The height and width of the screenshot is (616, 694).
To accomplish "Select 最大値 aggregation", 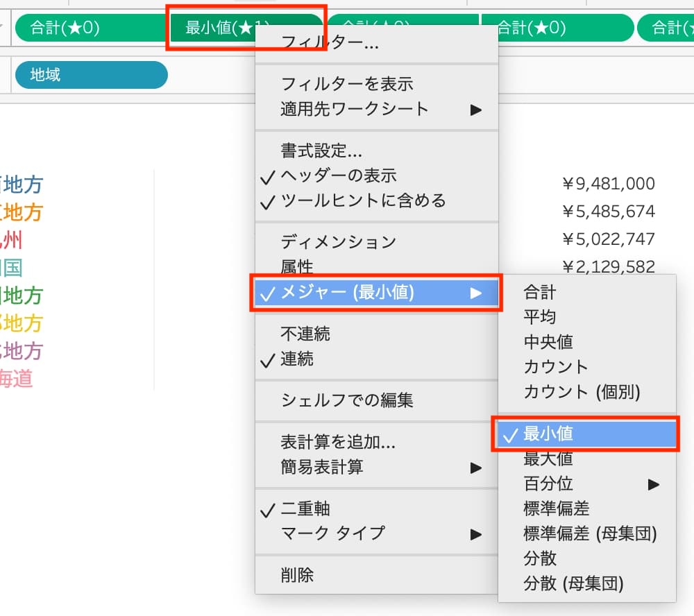I will tap(548, 459).
